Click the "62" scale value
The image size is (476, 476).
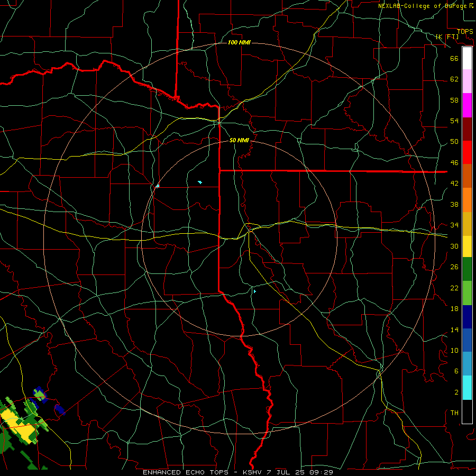point(454,79)
